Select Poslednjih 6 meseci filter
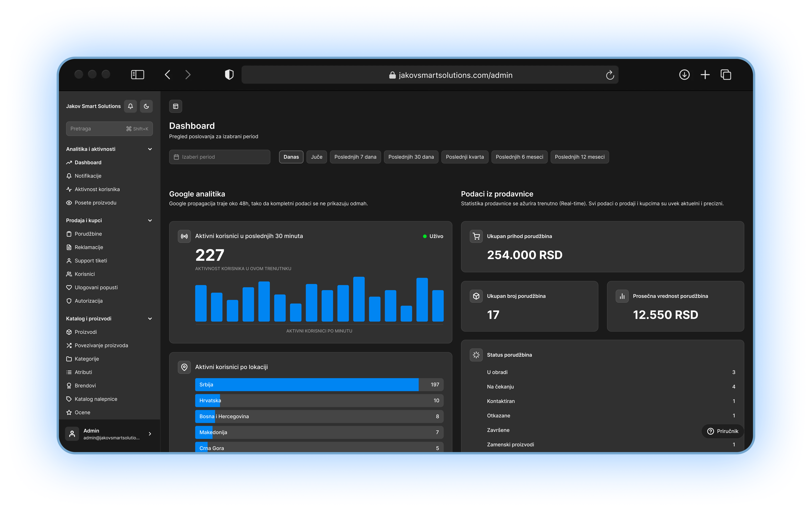This screenshot has height=511, width=812. (519, 157)
